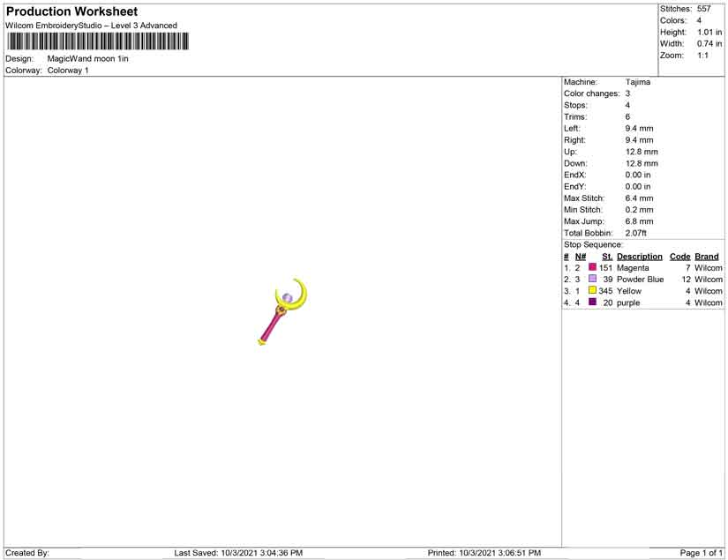The height and width of the screenshot is (560, 728).
Task: Click the 'Down:' label
Action: [x=575, y=163]
